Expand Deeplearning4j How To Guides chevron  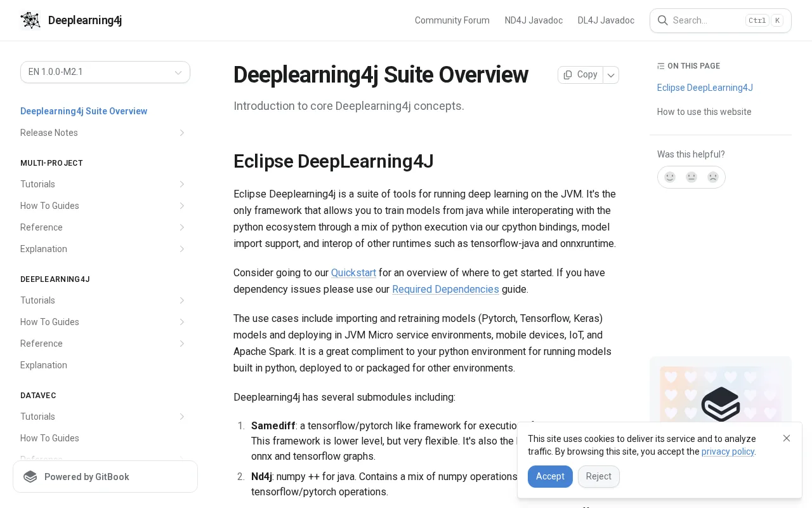(x=181, y=322)
